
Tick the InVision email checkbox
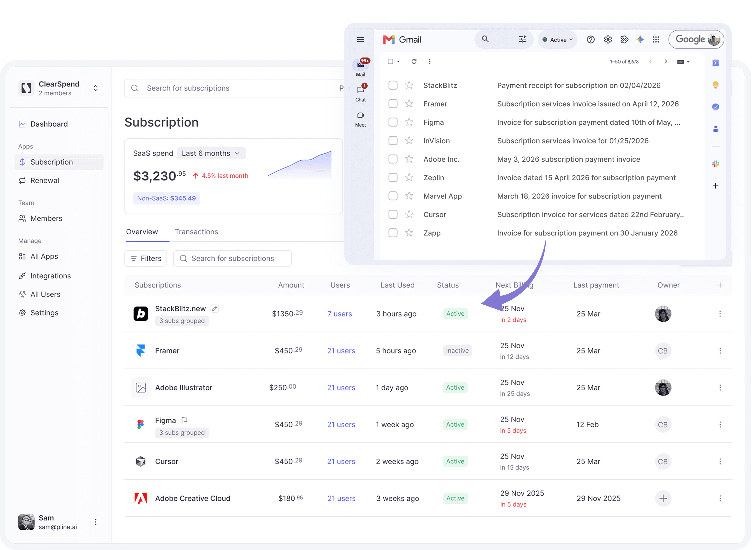click(x=393, y=141)
